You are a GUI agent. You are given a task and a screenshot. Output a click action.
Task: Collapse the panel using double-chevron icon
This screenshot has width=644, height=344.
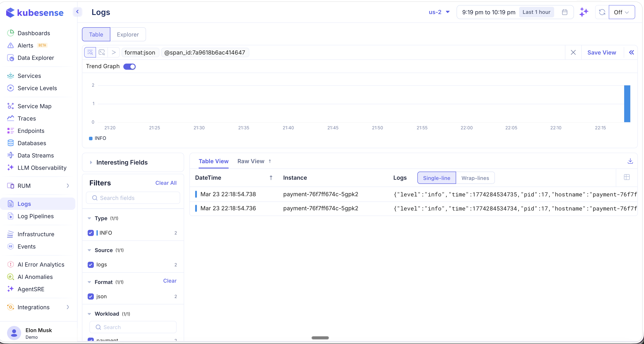click(631, 52)
